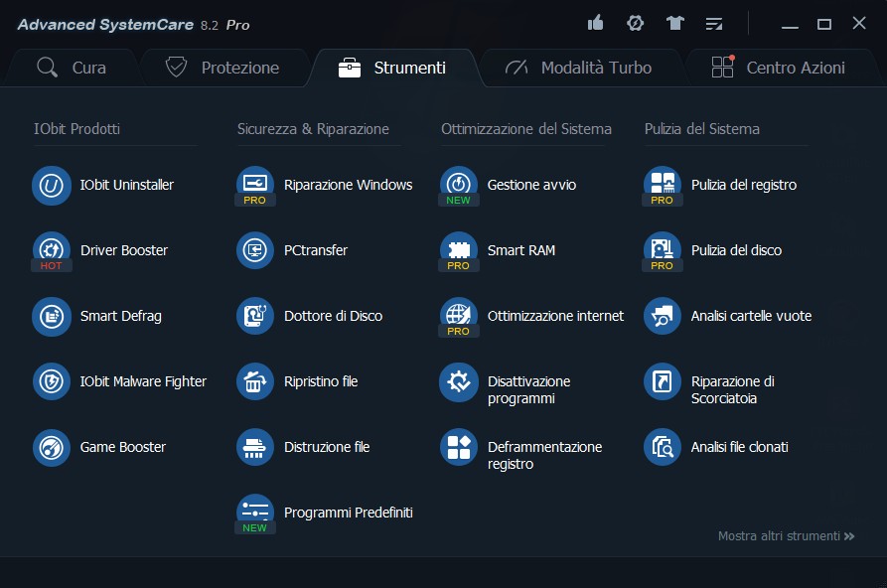This screenshot has width=887, height=588.
Task: Open Gestione avvio icon
Action: coord(459,185)
